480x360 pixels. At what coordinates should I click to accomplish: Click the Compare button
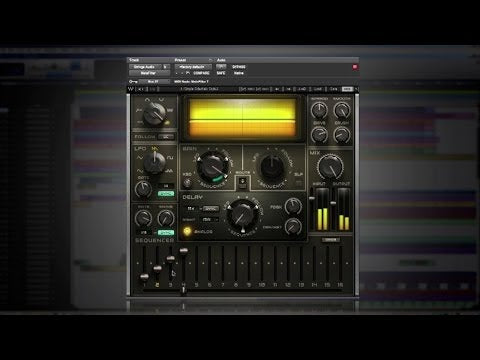[201, 73]
